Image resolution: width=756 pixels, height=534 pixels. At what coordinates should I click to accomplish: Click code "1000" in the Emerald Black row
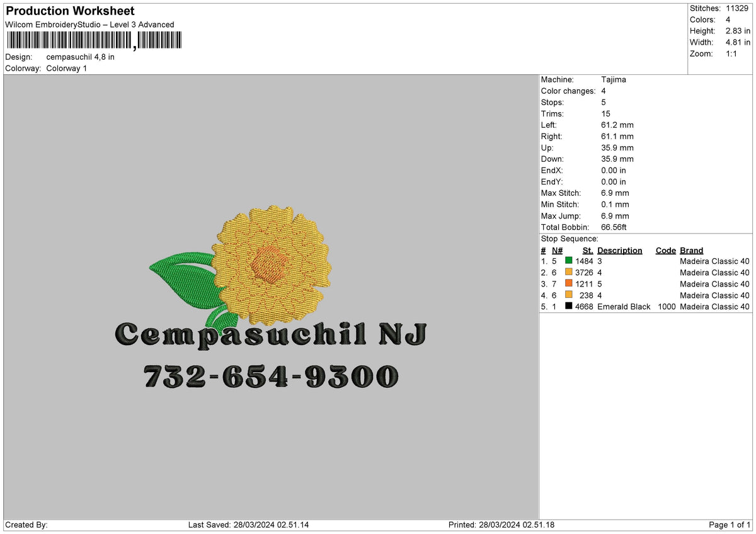[667, 307]
